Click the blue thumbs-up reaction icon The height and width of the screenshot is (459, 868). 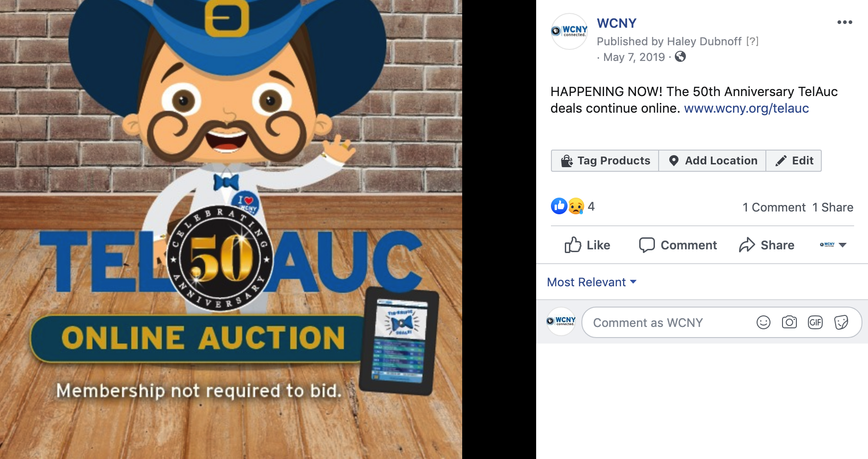click(x=559, y=206)
